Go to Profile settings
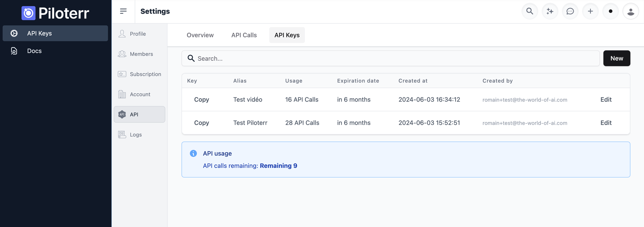The height and width of the screenshot is (227, 644). coord(138,34)
